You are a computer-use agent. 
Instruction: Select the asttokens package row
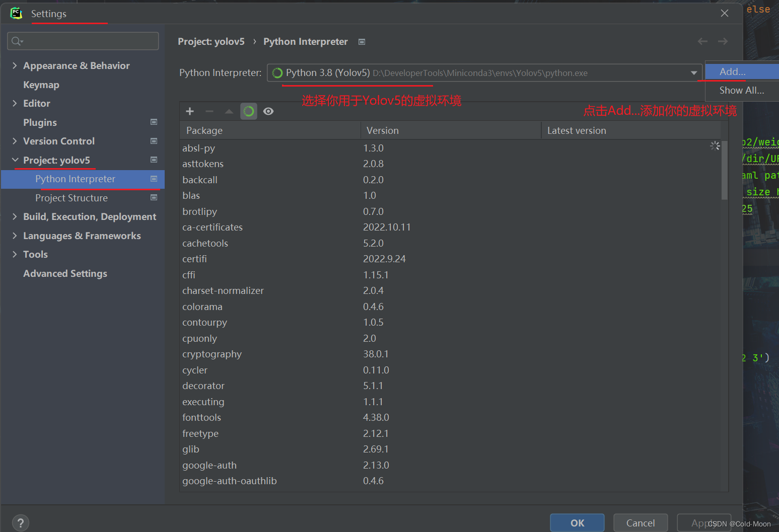(450, 164)
